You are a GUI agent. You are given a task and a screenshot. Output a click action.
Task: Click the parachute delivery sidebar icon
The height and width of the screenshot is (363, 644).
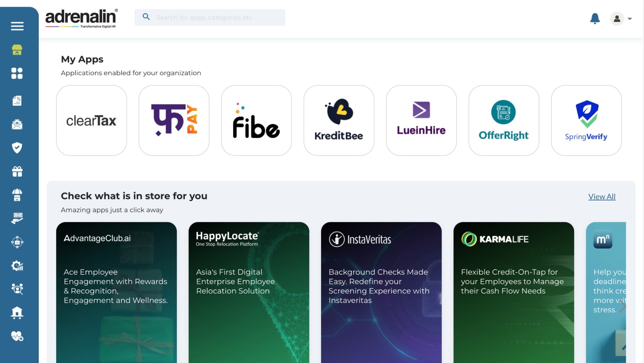[17, 195]
